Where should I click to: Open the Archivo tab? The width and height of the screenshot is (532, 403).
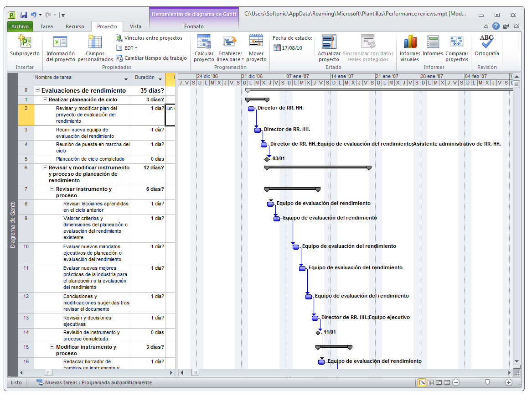tap(20, 26)
